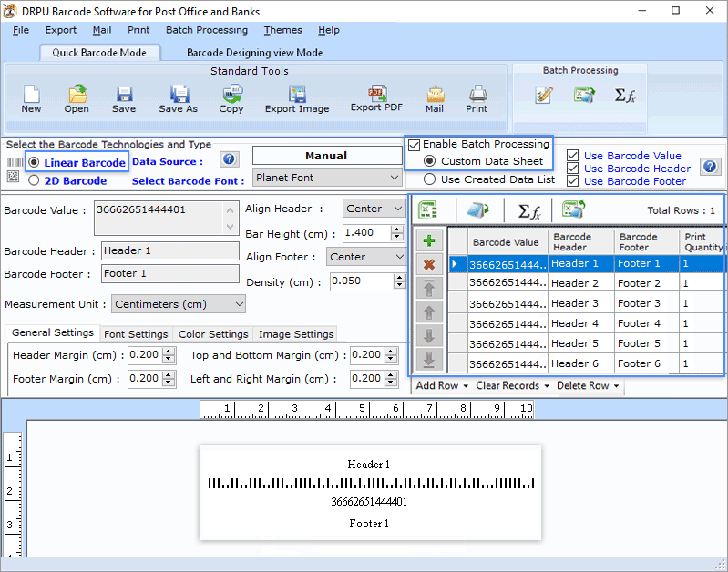Click the Manual data source button

pyautogui.click(x=327, y=156)
